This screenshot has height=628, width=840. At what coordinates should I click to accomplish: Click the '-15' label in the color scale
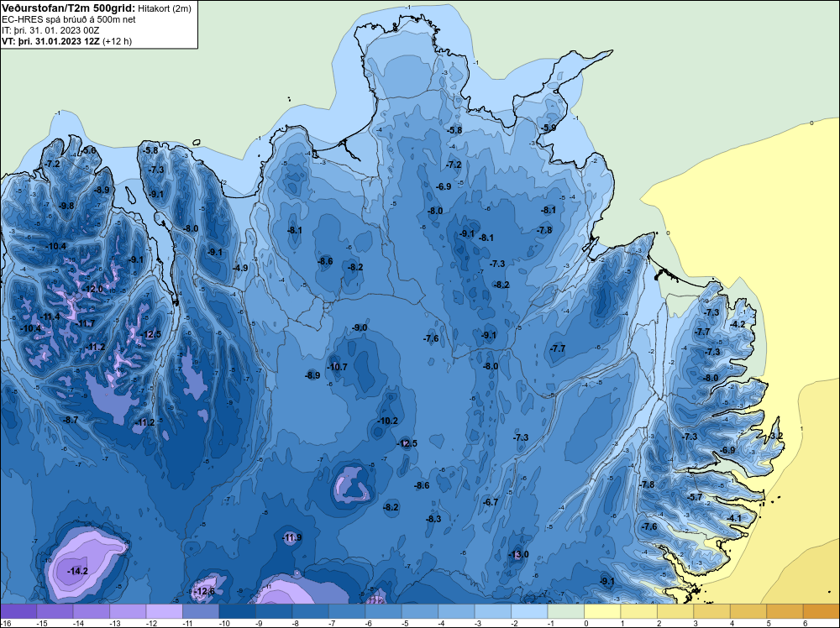[42, 623]
